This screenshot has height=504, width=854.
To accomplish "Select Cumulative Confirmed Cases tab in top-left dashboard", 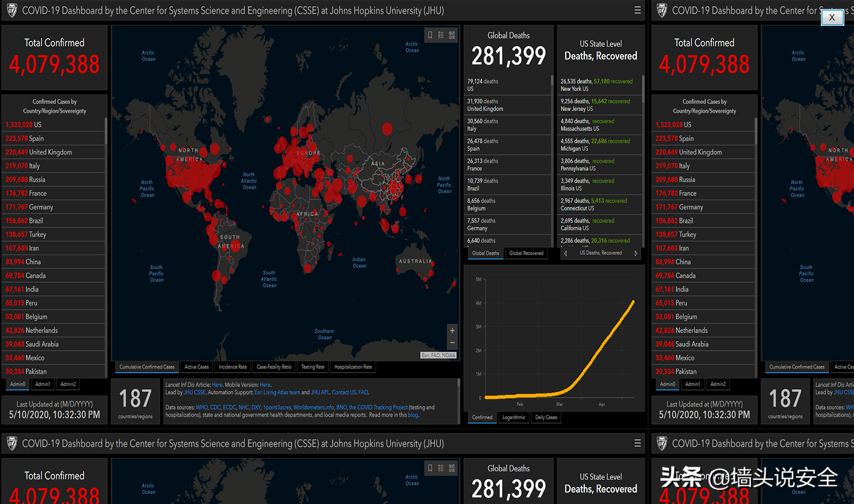I will pyautogui.click(x=147, y=367).
